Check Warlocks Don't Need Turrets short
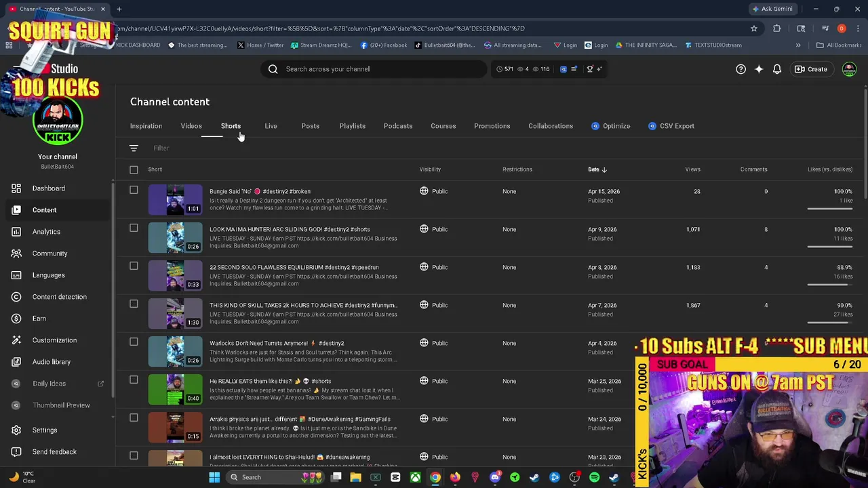 click(x=134, y=342)
